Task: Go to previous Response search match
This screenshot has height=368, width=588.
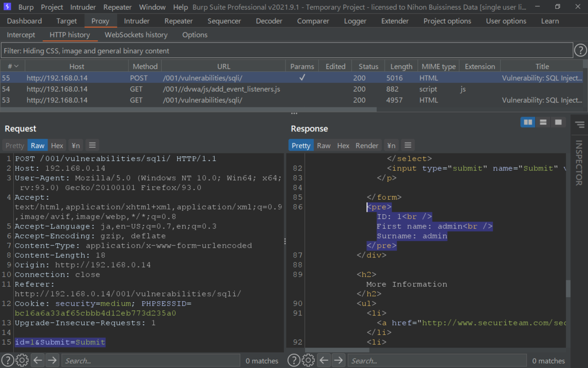Action: pos(324,361)
